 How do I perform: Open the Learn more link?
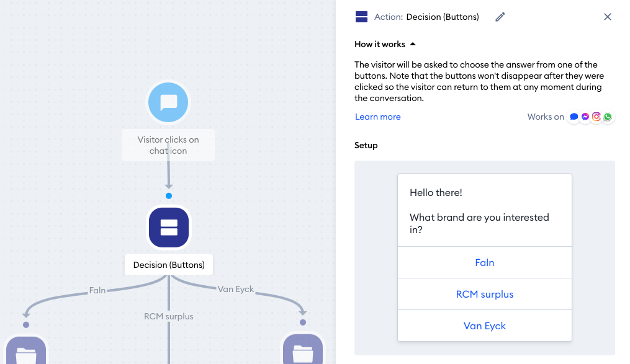point(377,117)
